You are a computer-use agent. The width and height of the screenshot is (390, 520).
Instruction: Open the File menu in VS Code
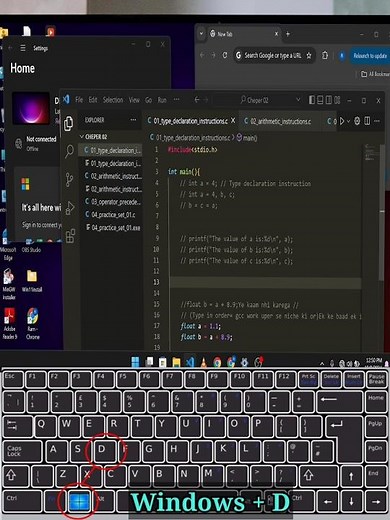click(x=79, y=100)
